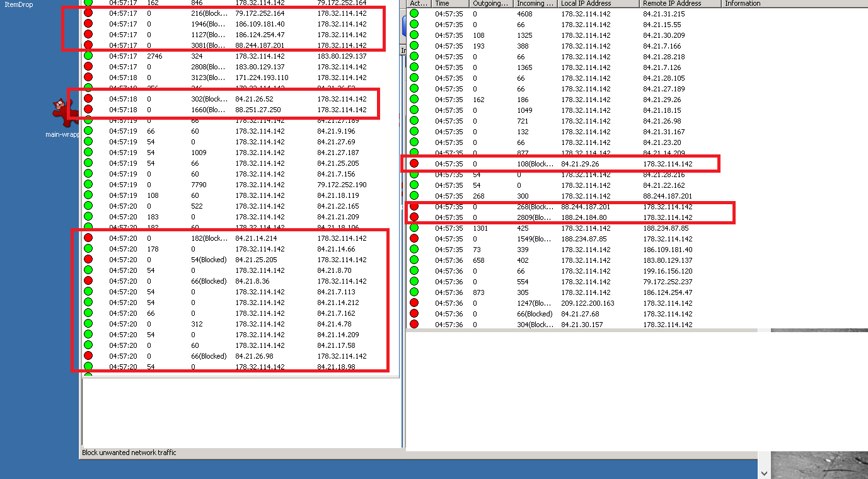The height and width of the screenshot is (479, 868).
Task: Select IP 84.21.8.70 in left log
Action: [334, 270]
